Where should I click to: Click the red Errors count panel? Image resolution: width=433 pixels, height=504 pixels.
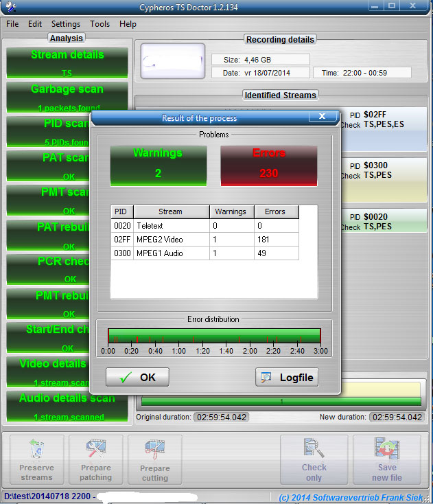click(269, 166)
